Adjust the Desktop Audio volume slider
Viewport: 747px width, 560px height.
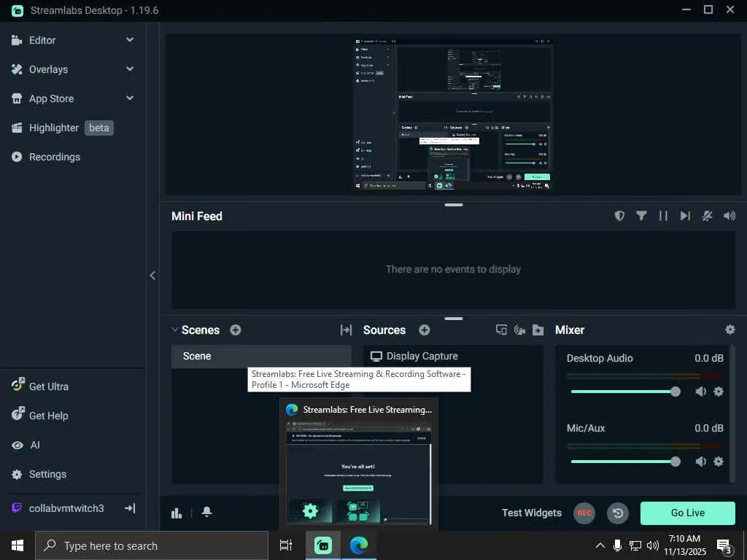625,392
